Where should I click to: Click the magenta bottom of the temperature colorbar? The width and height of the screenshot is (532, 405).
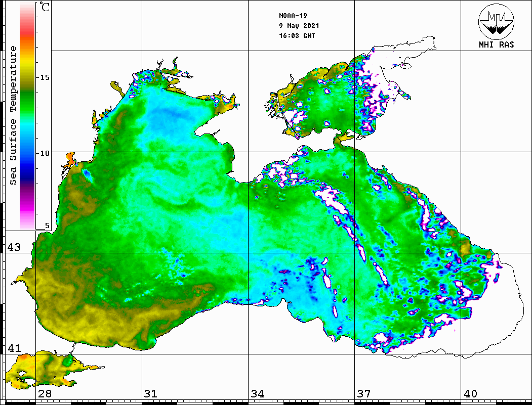tap(27, 207)
